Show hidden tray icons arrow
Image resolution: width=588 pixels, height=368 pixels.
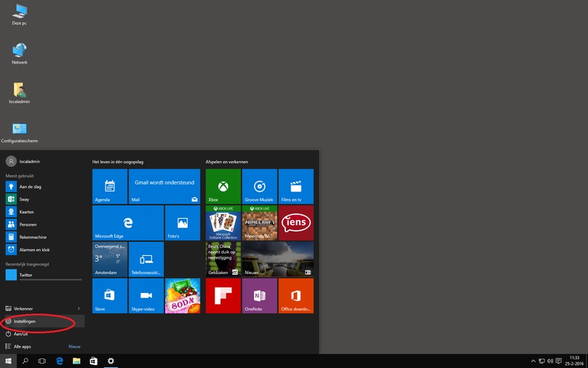533,361
